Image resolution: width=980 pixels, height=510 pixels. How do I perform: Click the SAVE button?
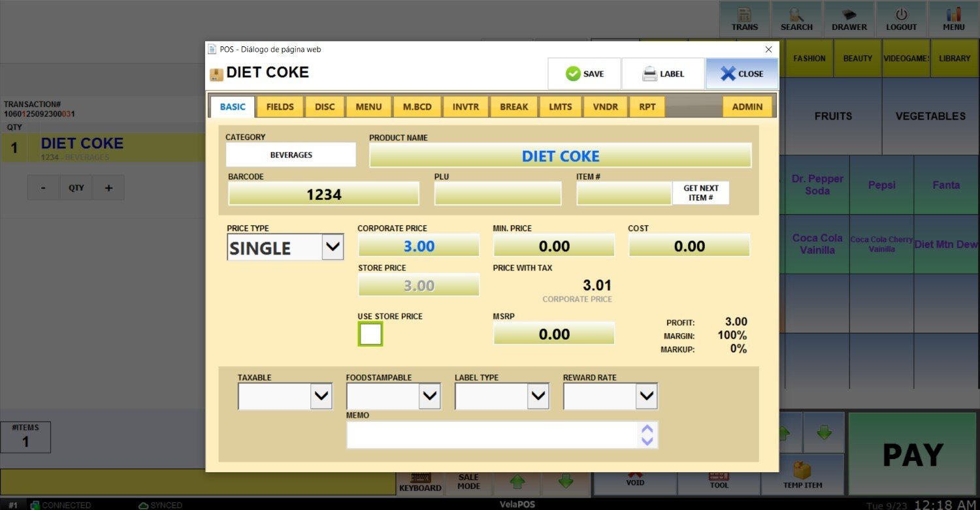[x=584, y=74]
